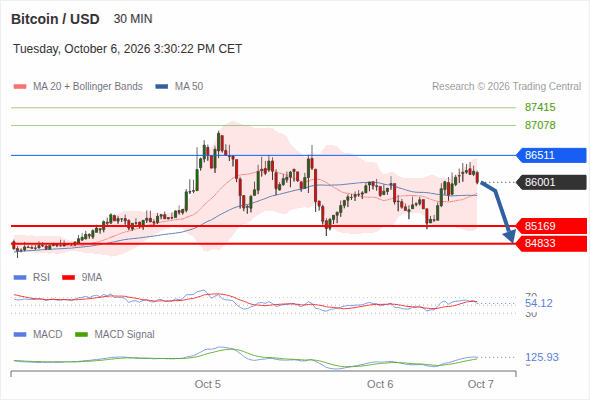Click the black 86001 current price tag
The height and width of the screenshot is (400, 590).
(551, 182)
